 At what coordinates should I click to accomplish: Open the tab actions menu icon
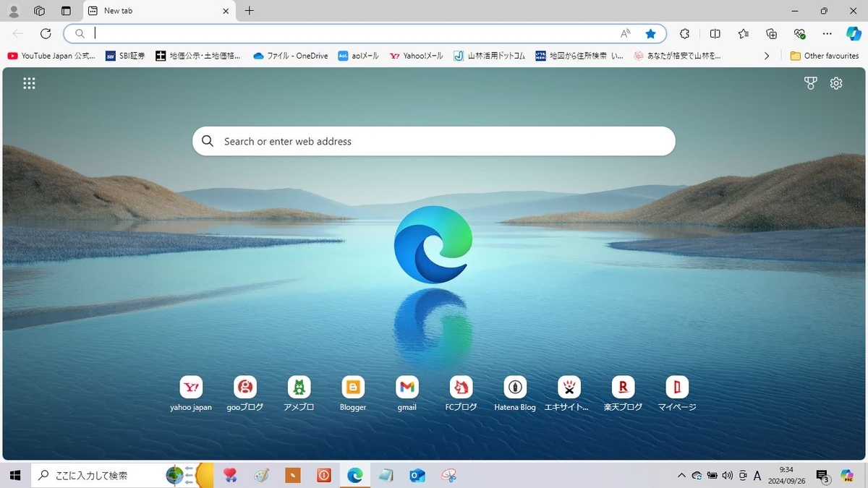(x=66, y=11)
